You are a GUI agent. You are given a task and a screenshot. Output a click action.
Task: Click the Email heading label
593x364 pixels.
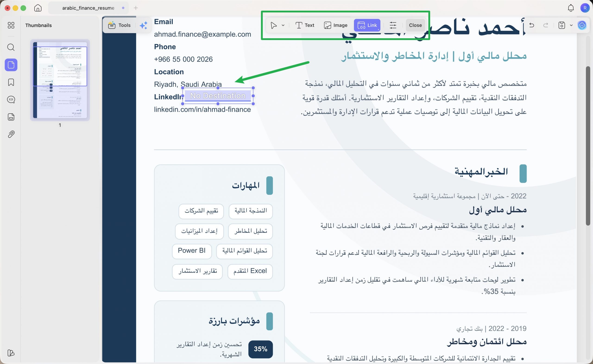163,22
